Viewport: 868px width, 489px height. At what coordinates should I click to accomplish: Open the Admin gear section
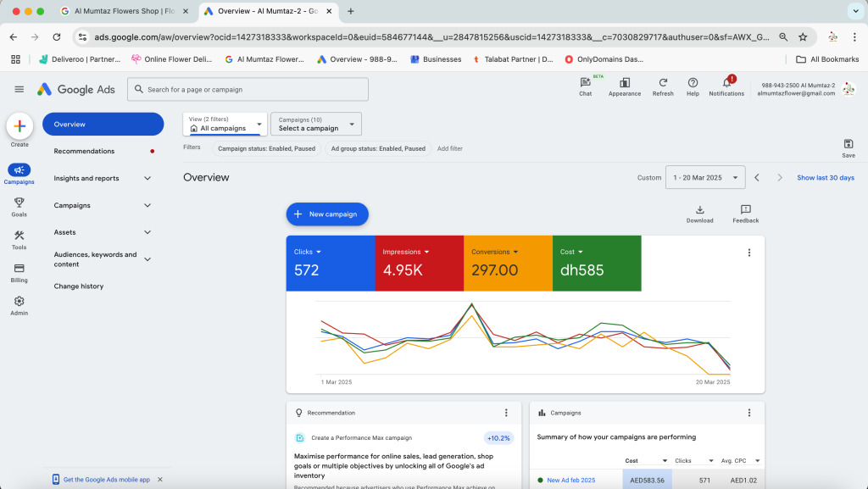click(19, 305)
